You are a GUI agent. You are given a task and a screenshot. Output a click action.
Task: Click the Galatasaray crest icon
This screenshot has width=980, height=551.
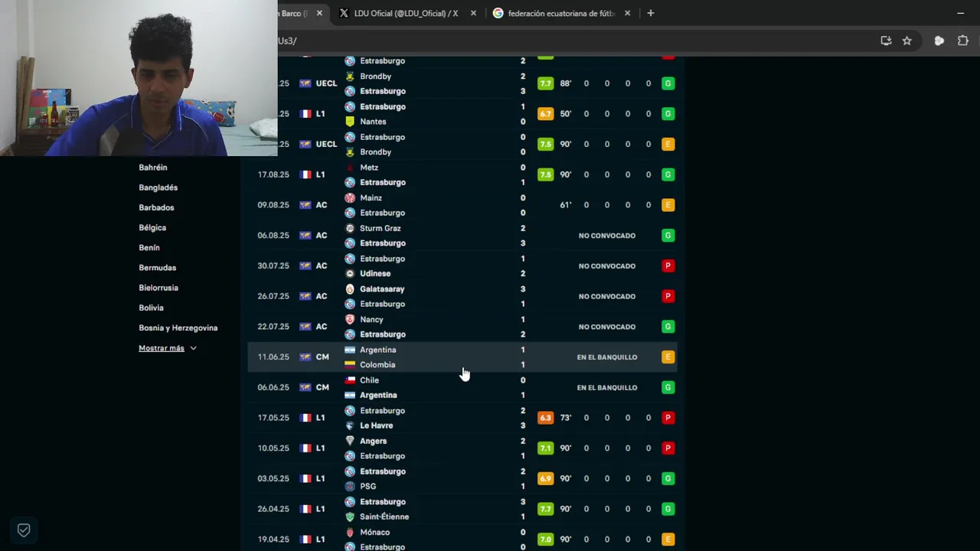[x=350, y=289]
